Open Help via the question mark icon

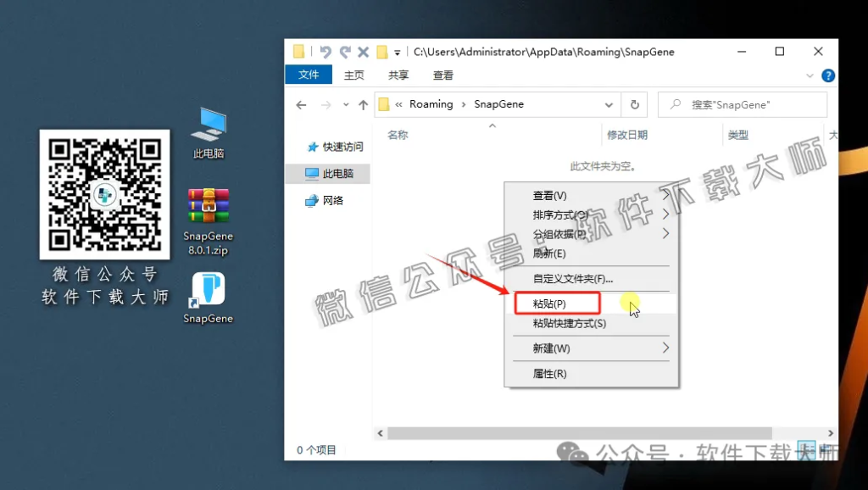828,75
